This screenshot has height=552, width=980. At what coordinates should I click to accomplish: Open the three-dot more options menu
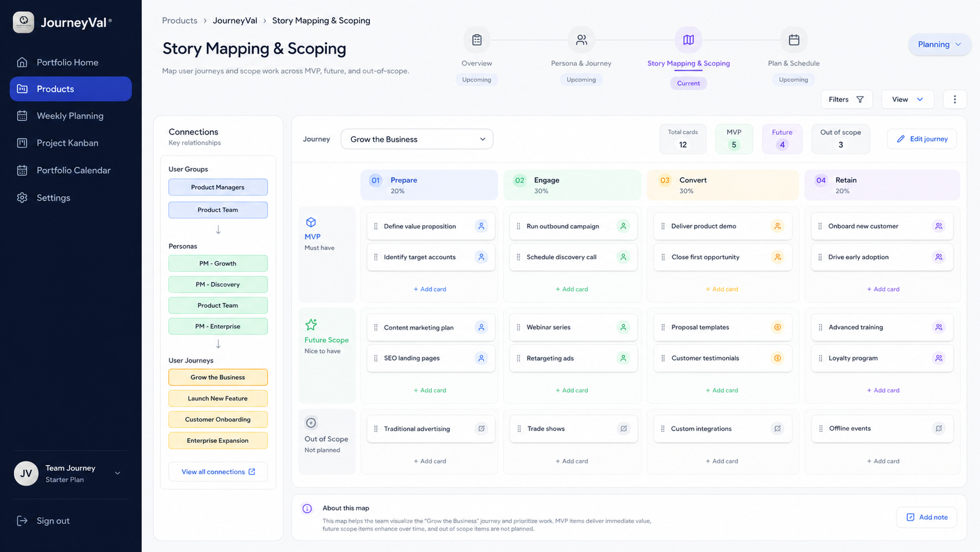954,99
